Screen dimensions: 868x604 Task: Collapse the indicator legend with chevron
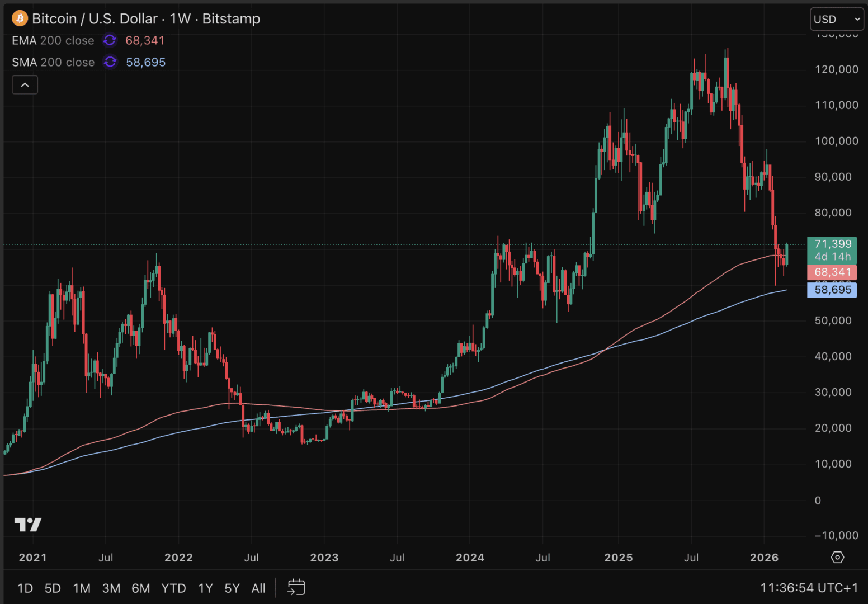25,85
